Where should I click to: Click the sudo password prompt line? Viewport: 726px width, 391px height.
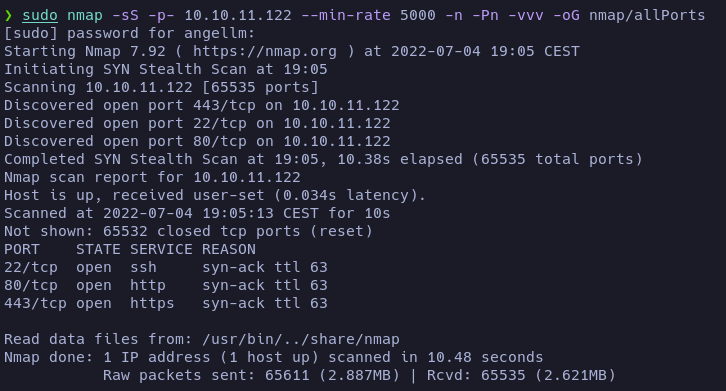coord(130,33)
